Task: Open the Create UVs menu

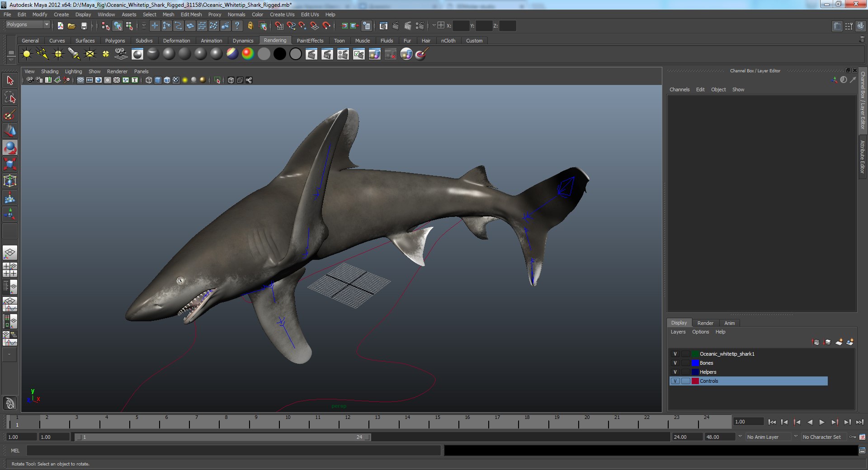Action: 282,14
